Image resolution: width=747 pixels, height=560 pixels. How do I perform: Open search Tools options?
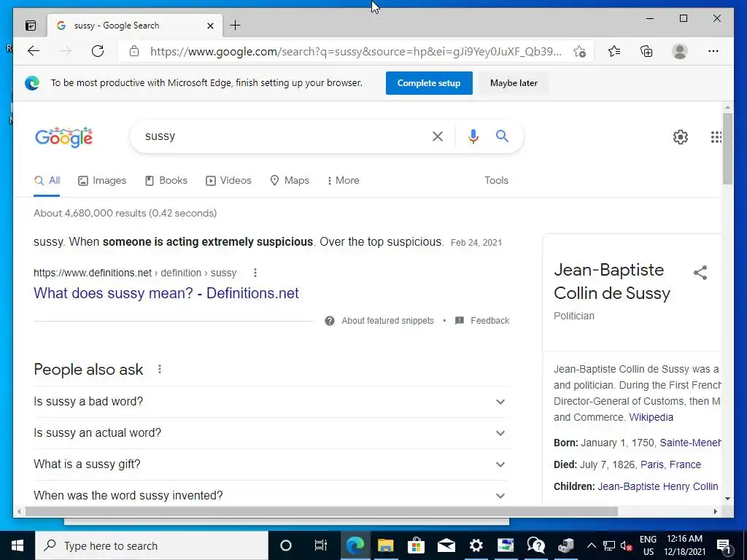(496, 181)
